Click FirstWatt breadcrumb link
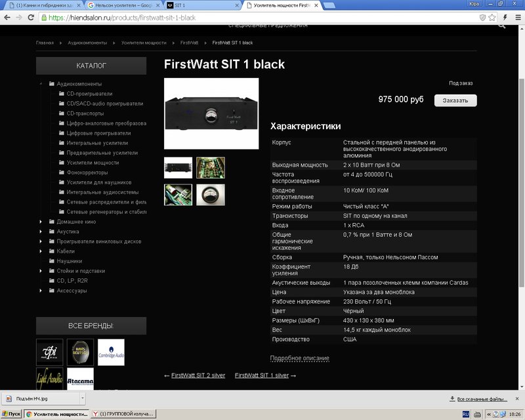The image size is (525, 420). (x=189, y=43)
